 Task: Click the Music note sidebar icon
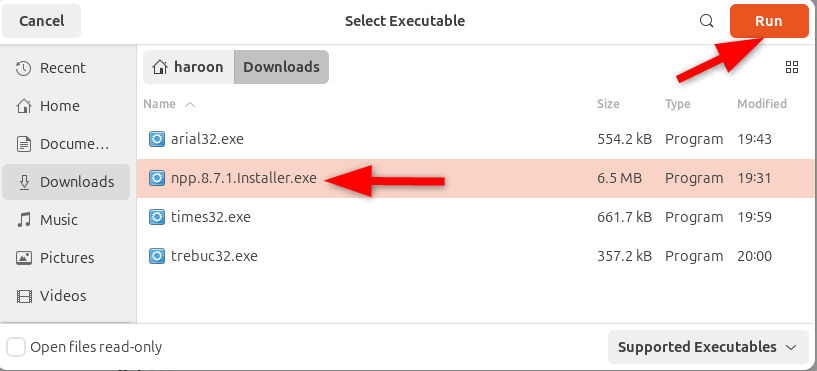(x=23, y=220)
